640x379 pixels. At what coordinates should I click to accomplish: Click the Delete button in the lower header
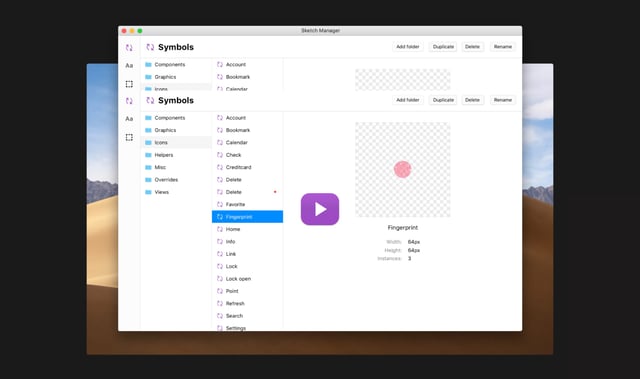click(473, 100)
